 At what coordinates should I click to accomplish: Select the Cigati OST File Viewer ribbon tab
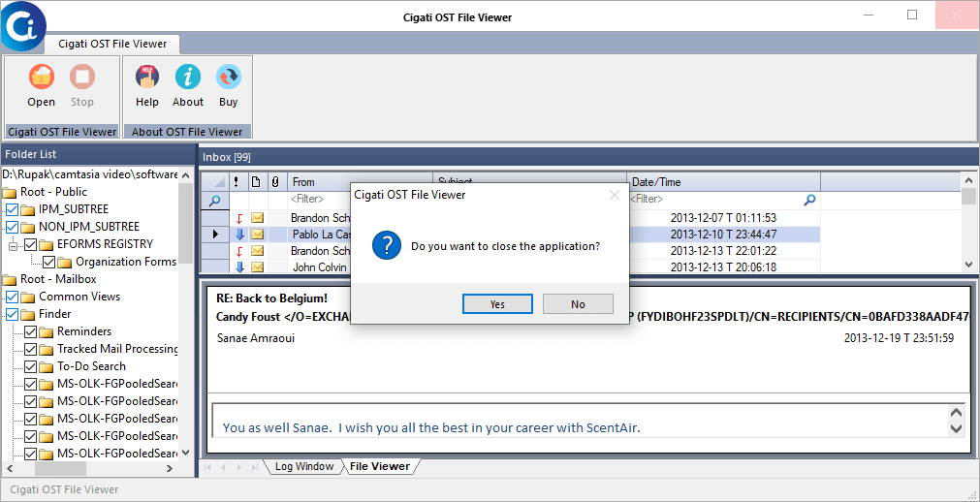112,44
